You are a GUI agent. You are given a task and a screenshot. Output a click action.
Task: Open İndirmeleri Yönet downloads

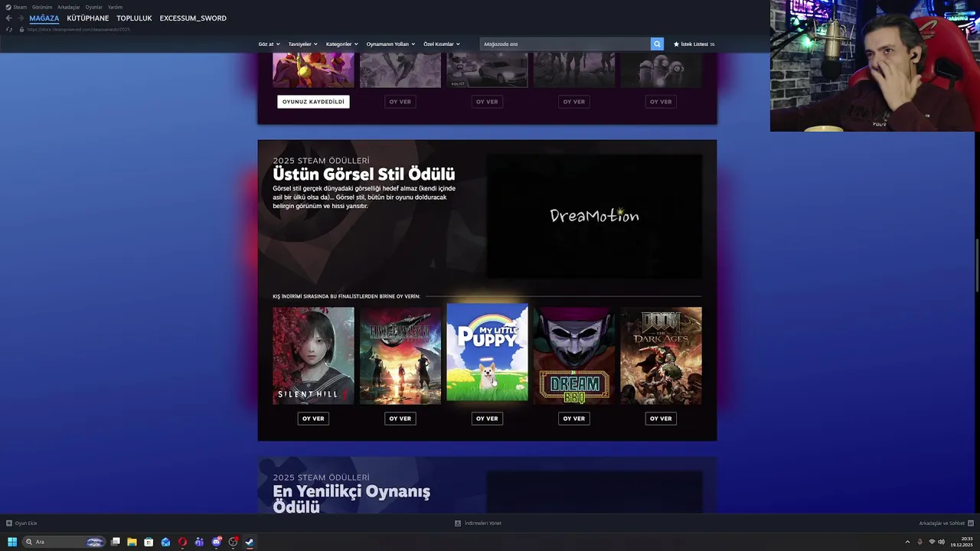[478, 523]
